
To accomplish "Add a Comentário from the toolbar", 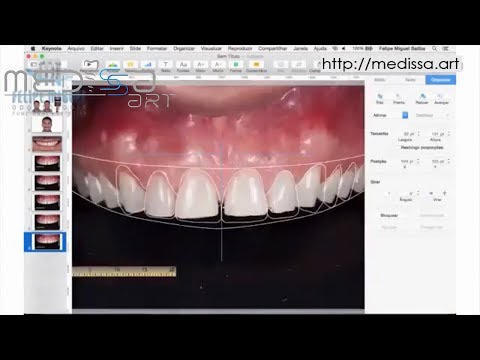I will point(256,64).
